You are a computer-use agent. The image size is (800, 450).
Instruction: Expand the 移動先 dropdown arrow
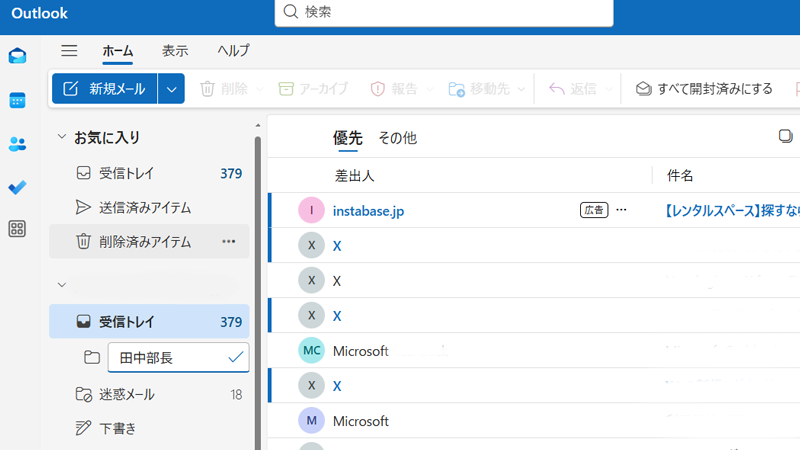tap(521, 89)
